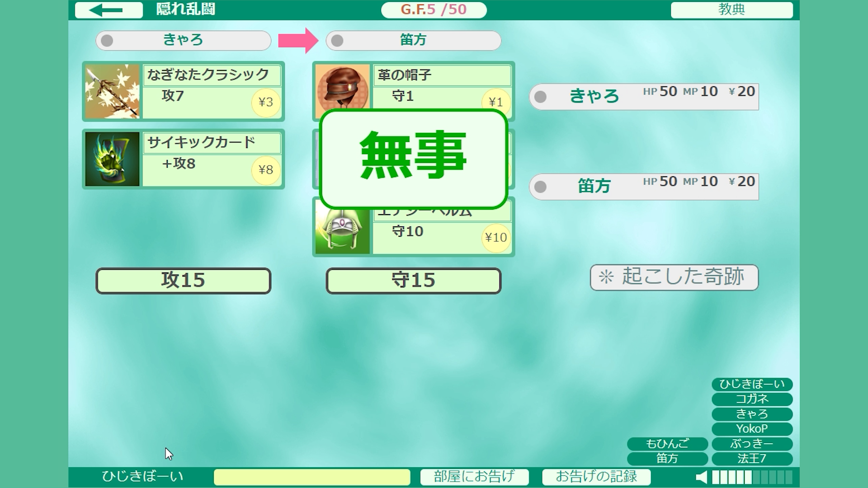Dismiss the 無事 result popup
The height and width of the screenshot is (488, 868).
click(414, 159)
